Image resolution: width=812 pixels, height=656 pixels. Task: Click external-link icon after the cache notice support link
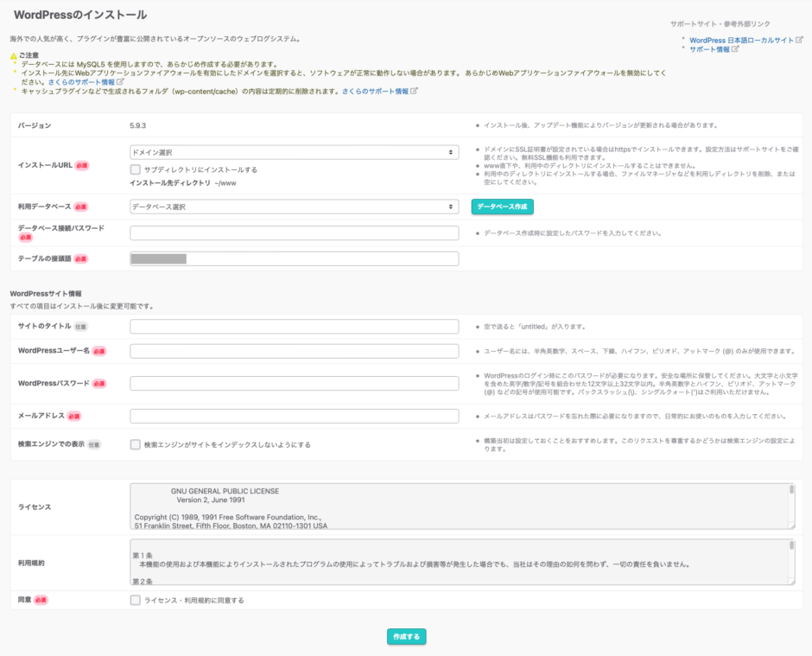pyautogui.click(x=414, y=91)
